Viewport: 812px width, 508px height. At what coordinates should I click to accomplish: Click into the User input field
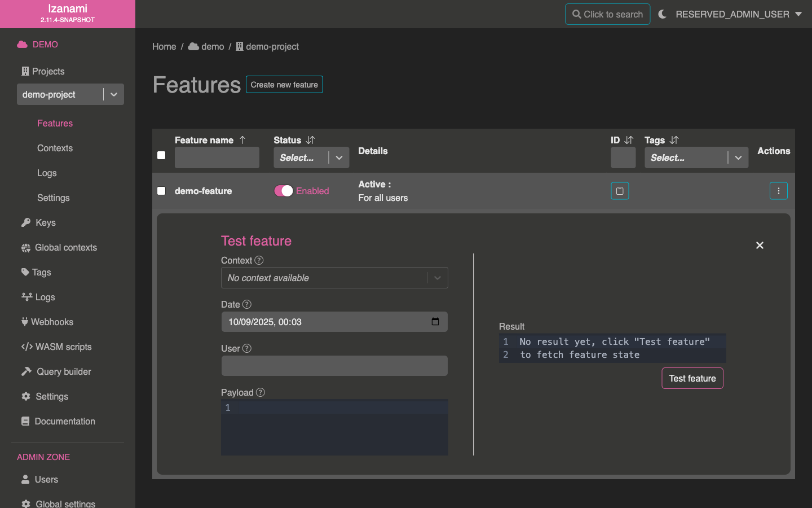pyautogui.click(x=334, y=366)
